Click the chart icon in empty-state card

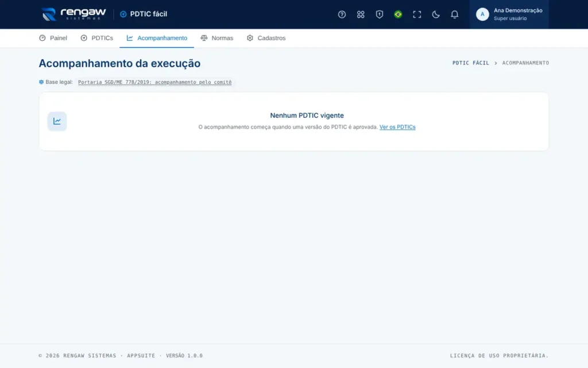[57, 121]
